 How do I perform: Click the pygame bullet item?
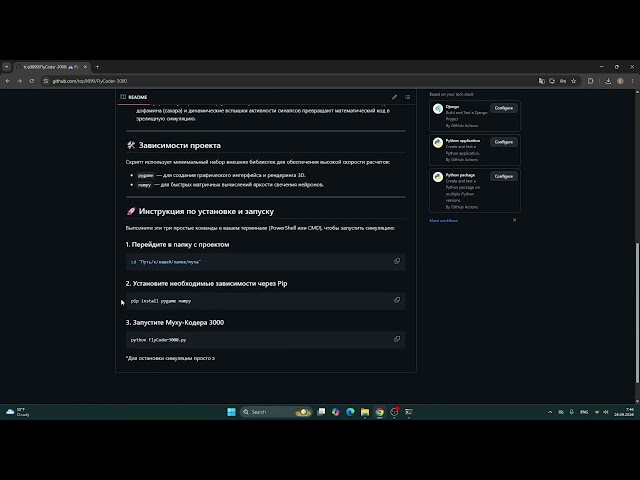pos(222,175)
